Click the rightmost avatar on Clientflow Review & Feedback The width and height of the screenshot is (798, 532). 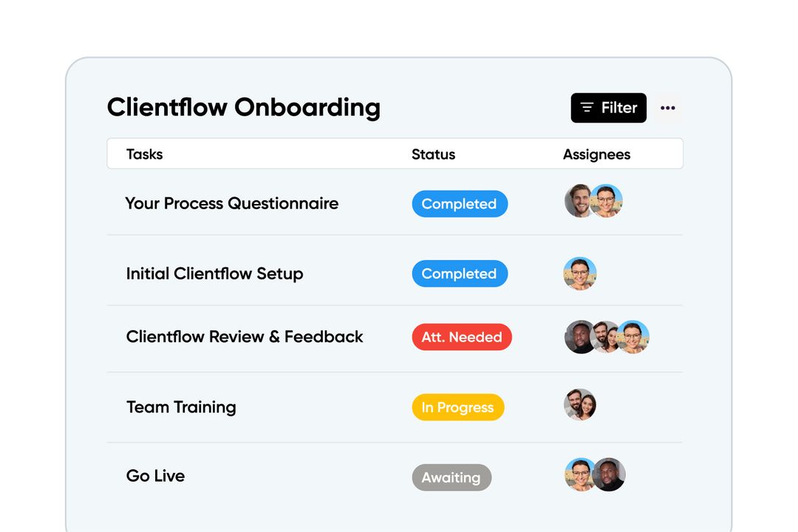tap(632, 337)
